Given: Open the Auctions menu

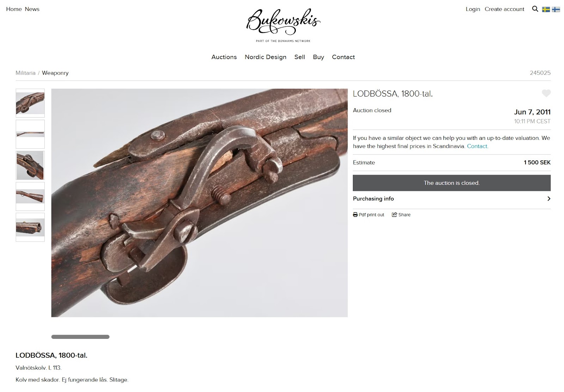Looking at the screenshot, I should [224, 57].
